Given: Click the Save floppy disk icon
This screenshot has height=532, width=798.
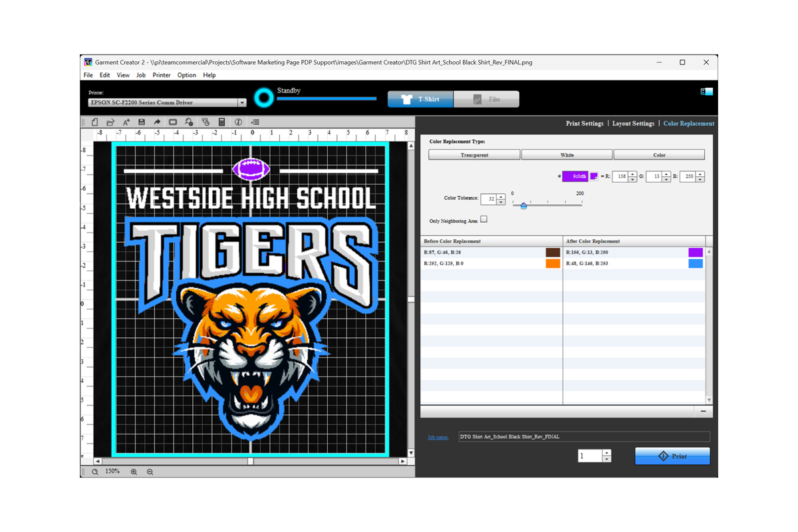Looking at the screenshot, I should point(142,122).
